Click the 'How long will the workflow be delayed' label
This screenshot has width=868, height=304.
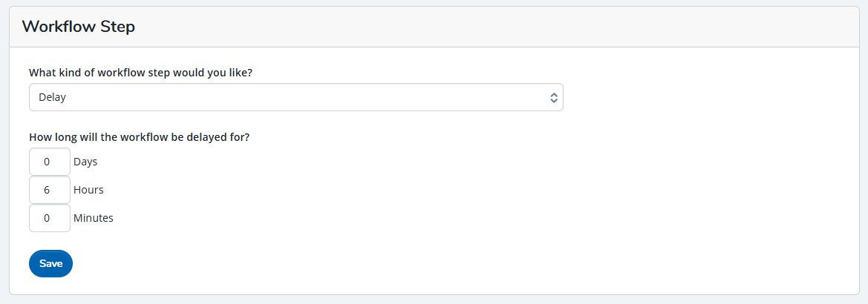[139, 136]
